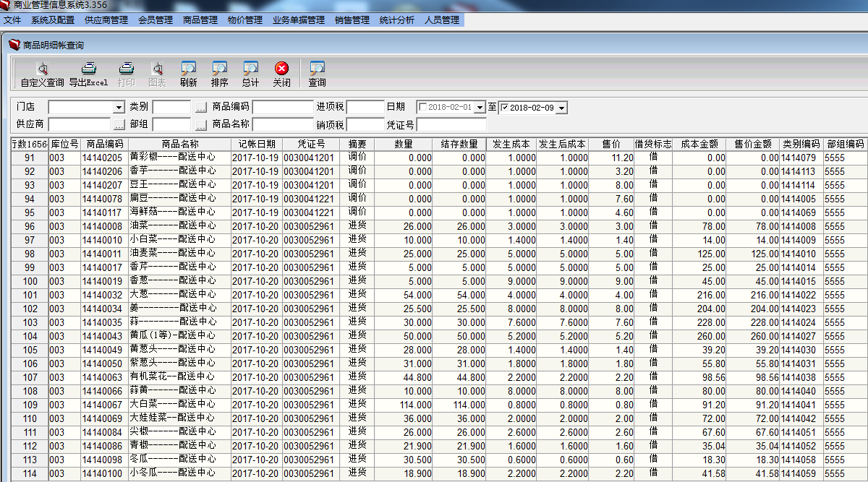Viewport: 868px width, 482px height.
Task: Show totals with the 总计 icon
Action: (x=251, y=74)
